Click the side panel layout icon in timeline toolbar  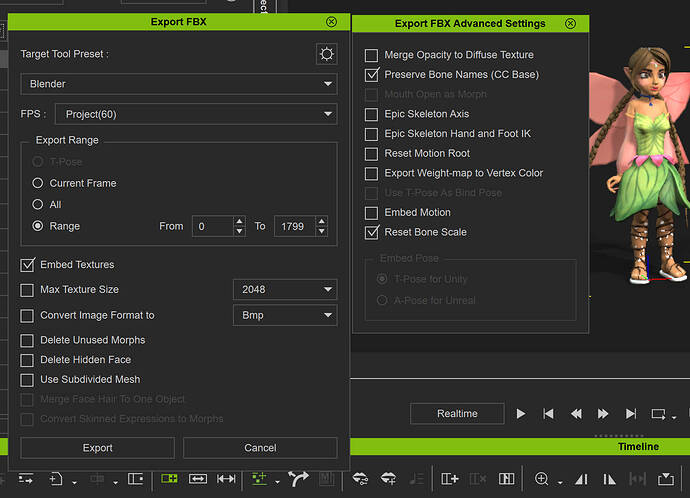coord(136,479)
